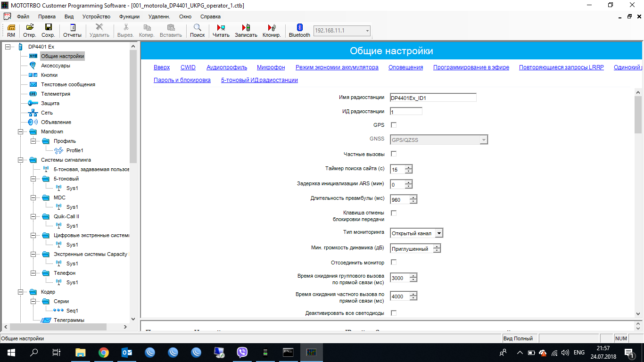Toggle Деактивировать все светодиоды checkbox
644x362 pixels.
click(x=394, y=313)
